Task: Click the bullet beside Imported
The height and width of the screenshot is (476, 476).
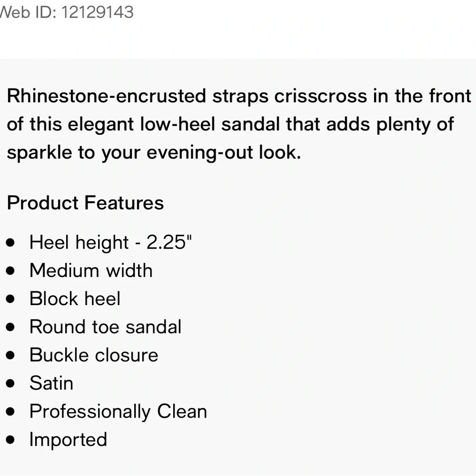Action: (x=11, y=440)
